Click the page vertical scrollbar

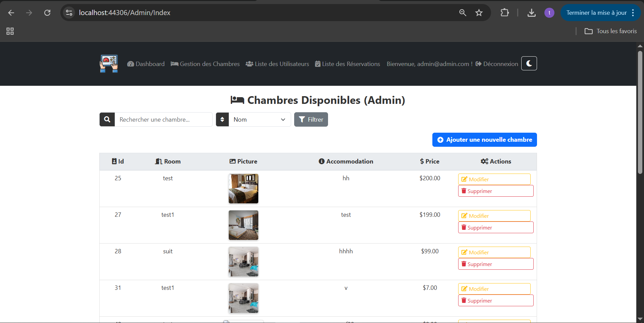640,113
